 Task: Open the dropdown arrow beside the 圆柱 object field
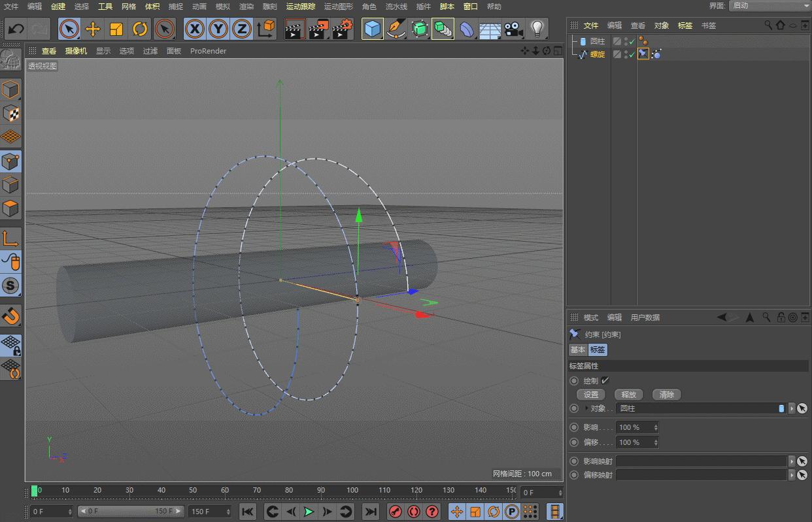pyautogui.click(x=793, y=408)
